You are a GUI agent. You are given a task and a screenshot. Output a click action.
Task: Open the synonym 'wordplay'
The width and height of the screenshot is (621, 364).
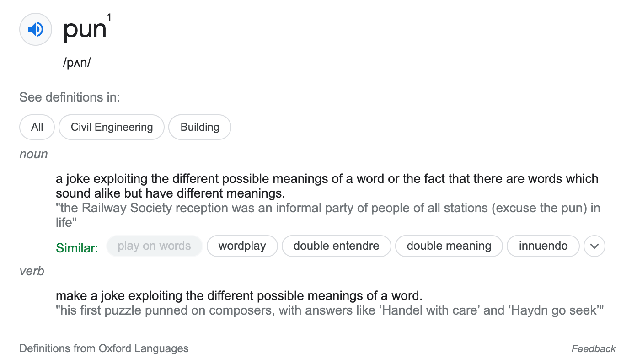[x=242, y=246]
